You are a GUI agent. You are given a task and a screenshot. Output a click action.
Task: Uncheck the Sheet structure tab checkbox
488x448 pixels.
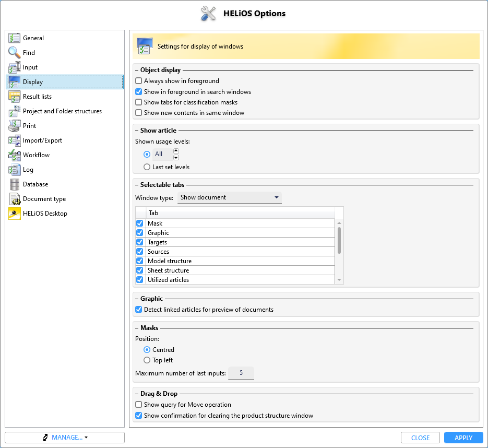(x=140, y=270)
